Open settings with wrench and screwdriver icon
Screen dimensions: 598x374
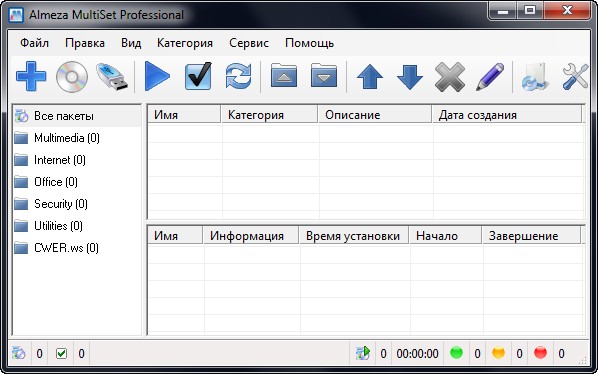click(x=575, y=77)
